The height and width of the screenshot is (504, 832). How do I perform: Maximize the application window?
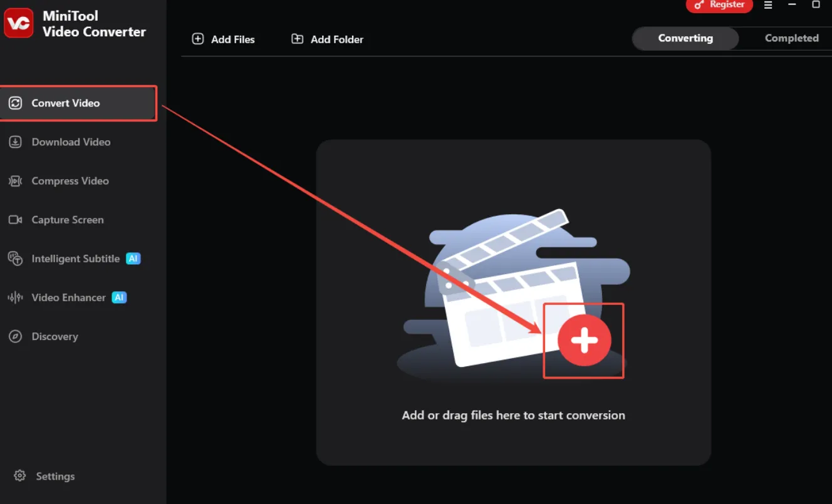(x=816, y=4)
